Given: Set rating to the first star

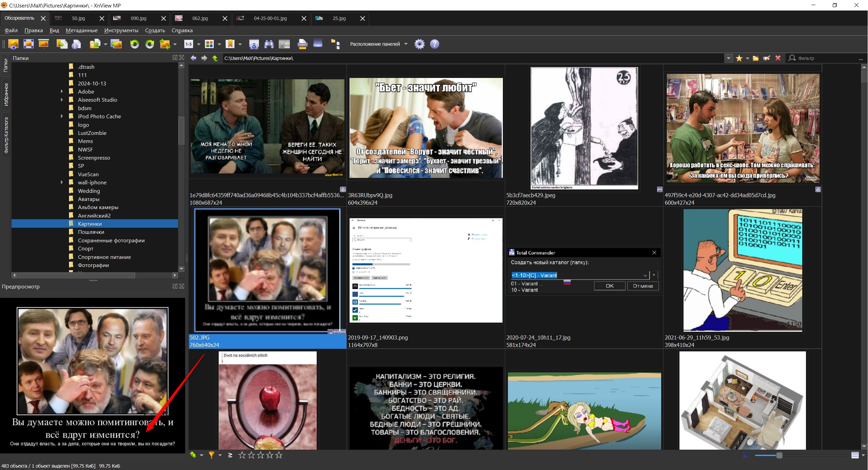Looking at the screenshot, I should (x=242, y=455).
